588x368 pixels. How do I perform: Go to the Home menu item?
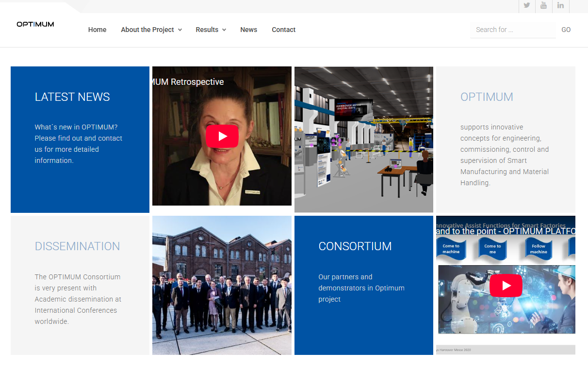[x=97, y=30]
